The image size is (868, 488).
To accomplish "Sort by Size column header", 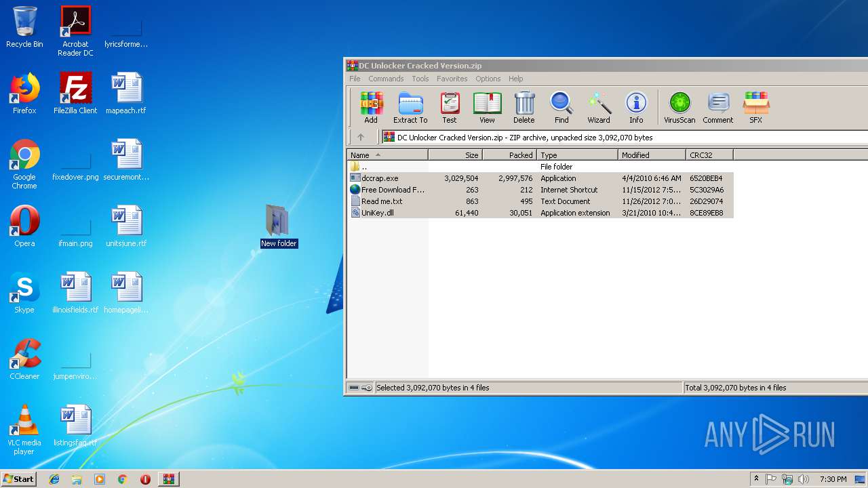I will pos(455,155).
